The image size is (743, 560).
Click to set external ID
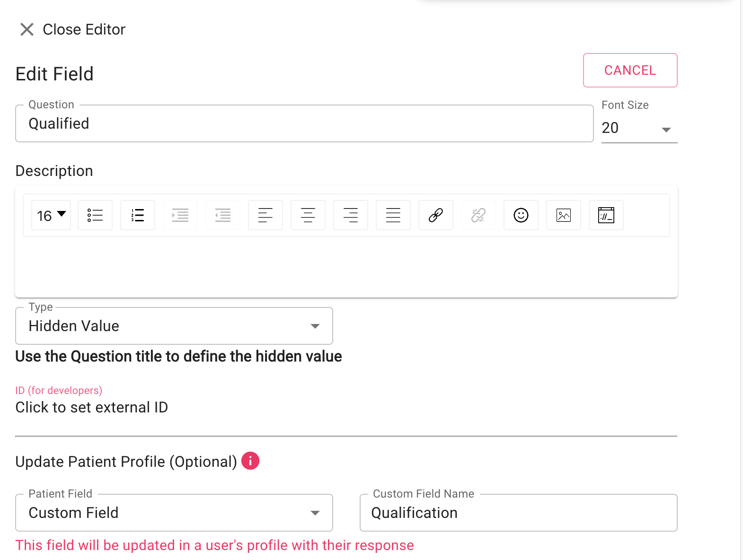coord(92,407)
